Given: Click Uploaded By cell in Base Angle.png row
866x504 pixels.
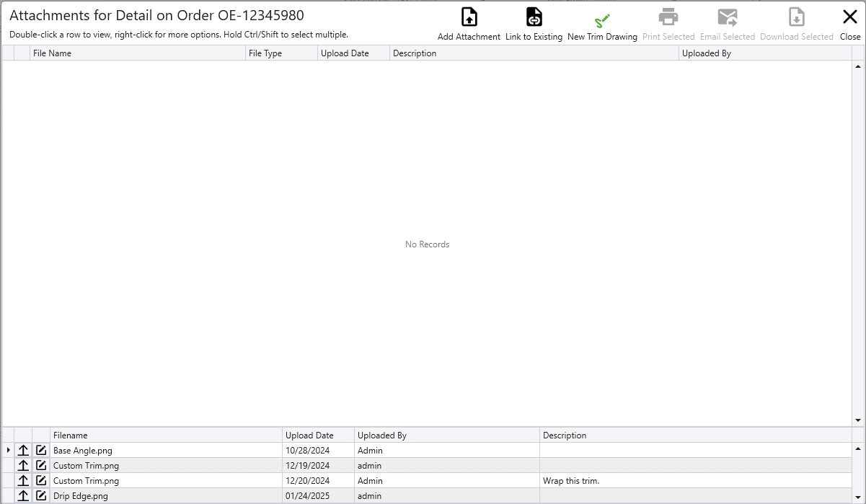Looking at the screenshot, I should [x=447, y=451].
